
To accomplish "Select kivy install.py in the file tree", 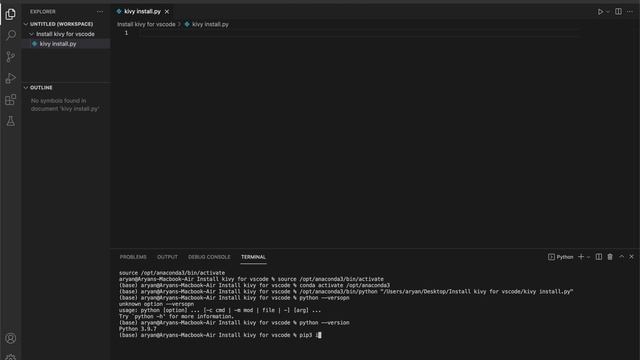I will pyautogui.click(x=58, y=44).
